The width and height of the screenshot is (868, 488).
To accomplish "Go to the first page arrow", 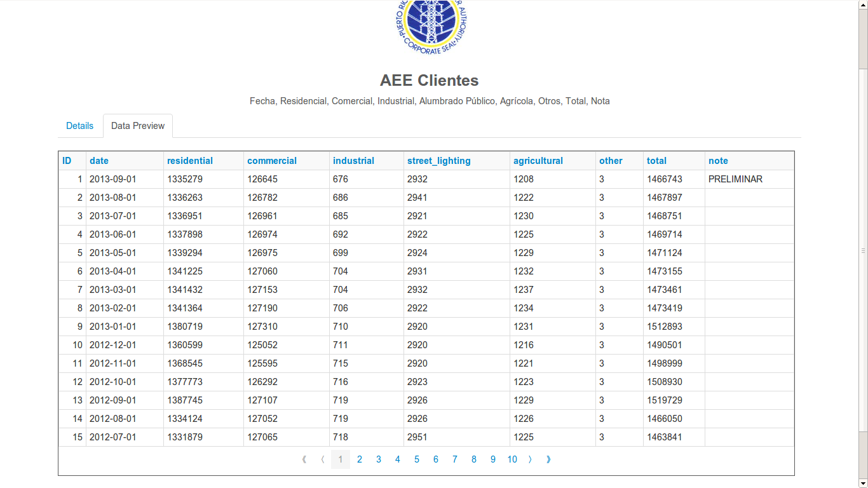I will tap(304, 459).
